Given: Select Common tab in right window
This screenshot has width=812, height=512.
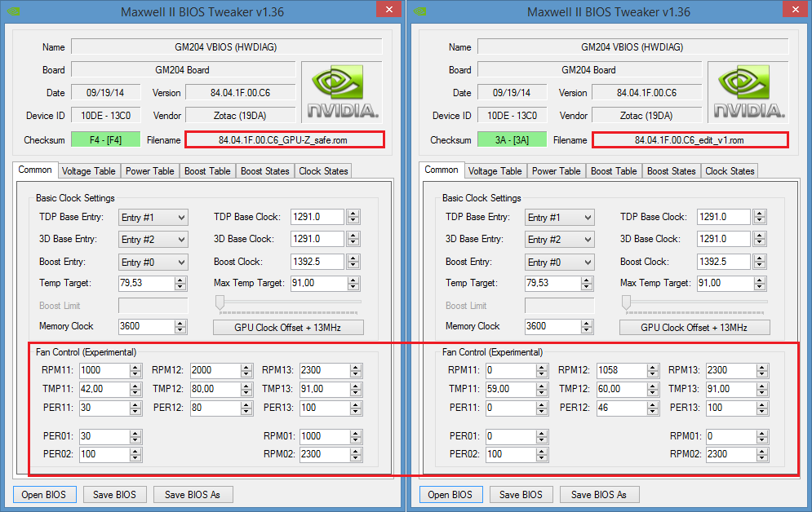Looking at the screenshot, I should click(x=441, y=170).
